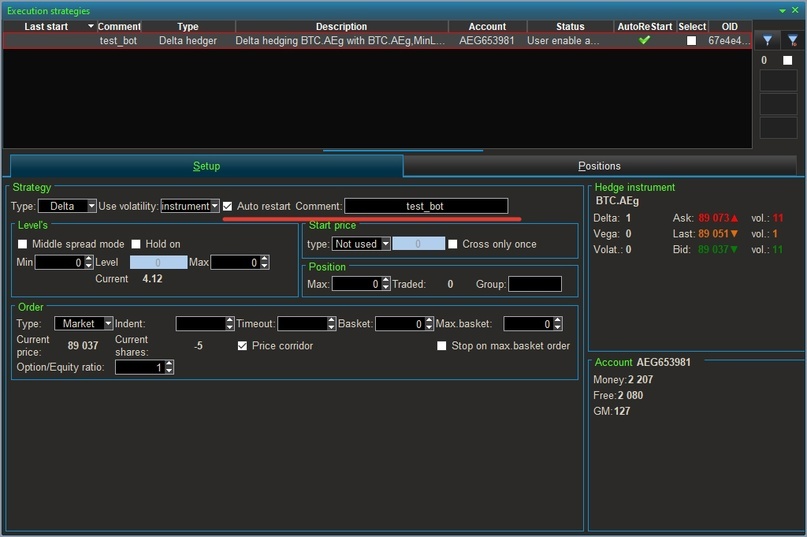807x537 pixels.
Task: Click the Money value 2 207
Action: 640,379
